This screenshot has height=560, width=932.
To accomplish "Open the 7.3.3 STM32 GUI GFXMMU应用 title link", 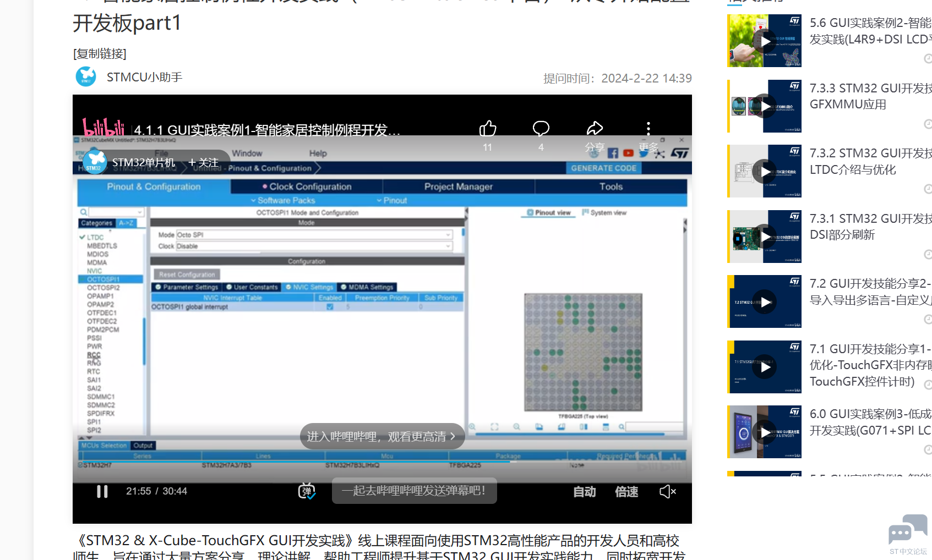I will click(x=871, y=96).
